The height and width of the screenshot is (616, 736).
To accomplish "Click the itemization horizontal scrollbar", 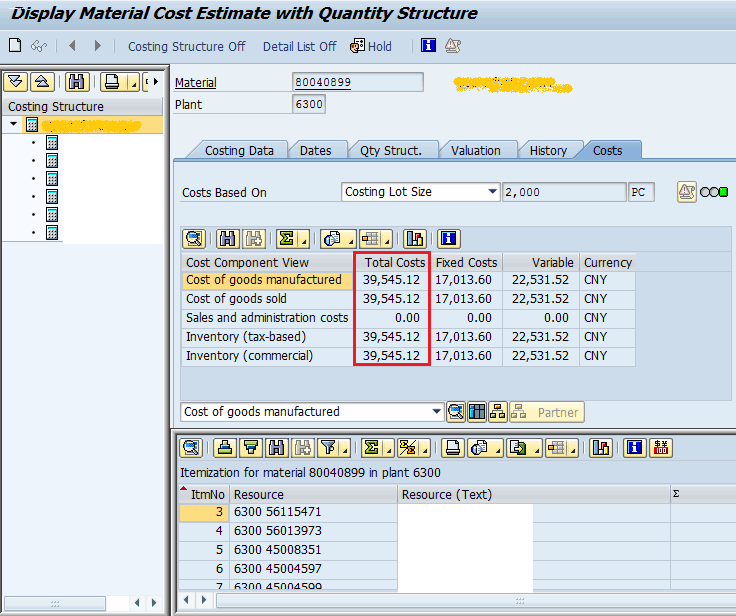I will click(476, 601).
